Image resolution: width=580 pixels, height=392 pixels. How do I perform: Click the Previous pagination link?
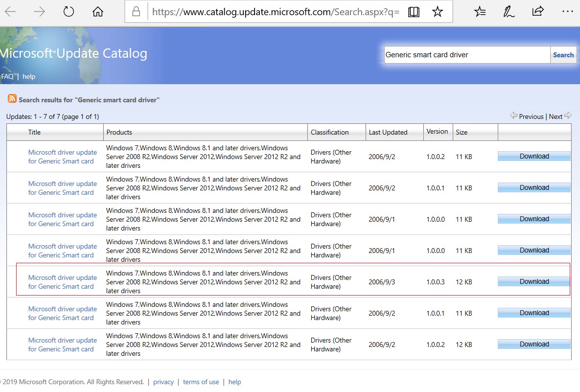pyautogui.click(x=531, y=116)
